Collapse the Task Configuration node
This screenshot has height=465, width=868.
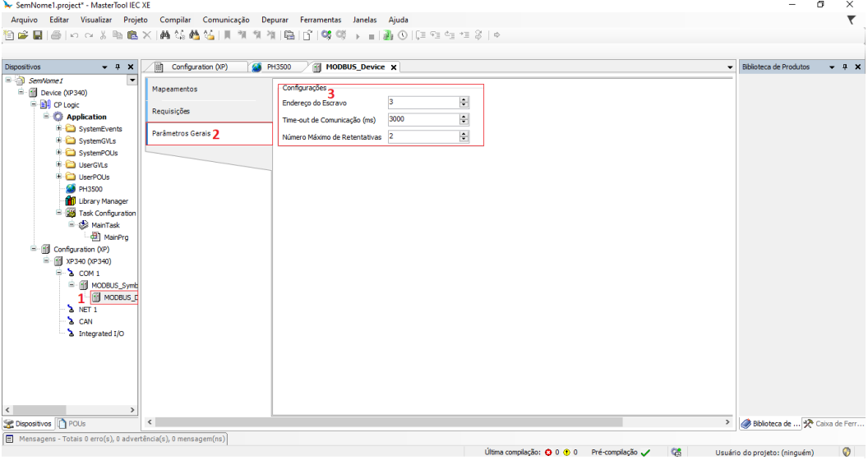click(x=59, y=213)
